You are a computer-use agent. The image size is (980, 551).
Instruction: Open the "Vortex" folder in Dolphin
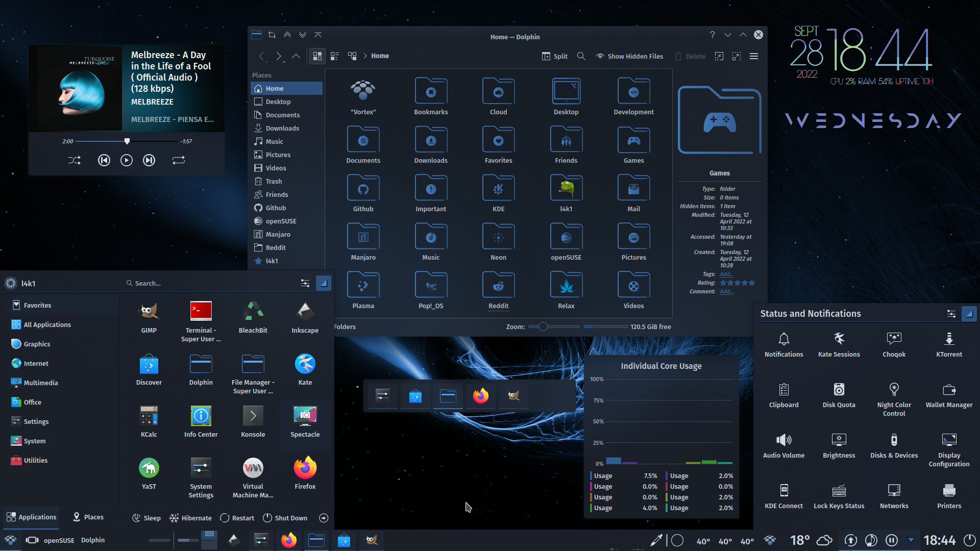point(363,96)
